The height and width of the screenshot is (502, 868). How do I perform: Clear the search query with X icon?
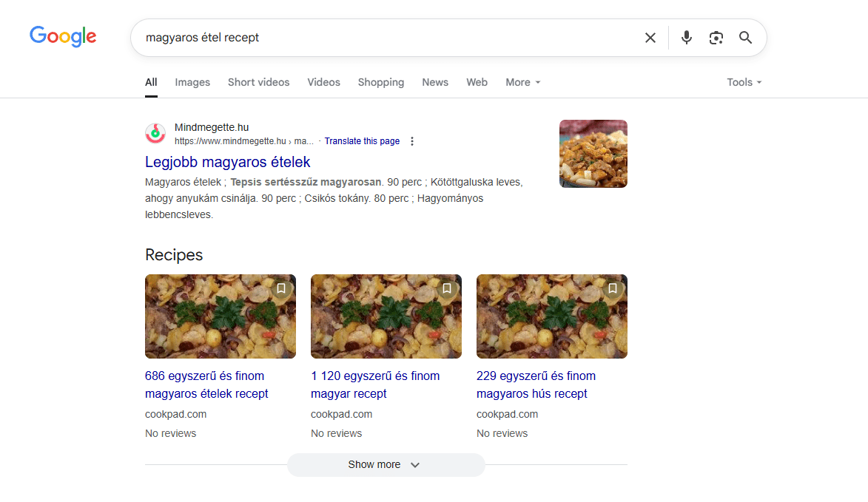[650, 38]
